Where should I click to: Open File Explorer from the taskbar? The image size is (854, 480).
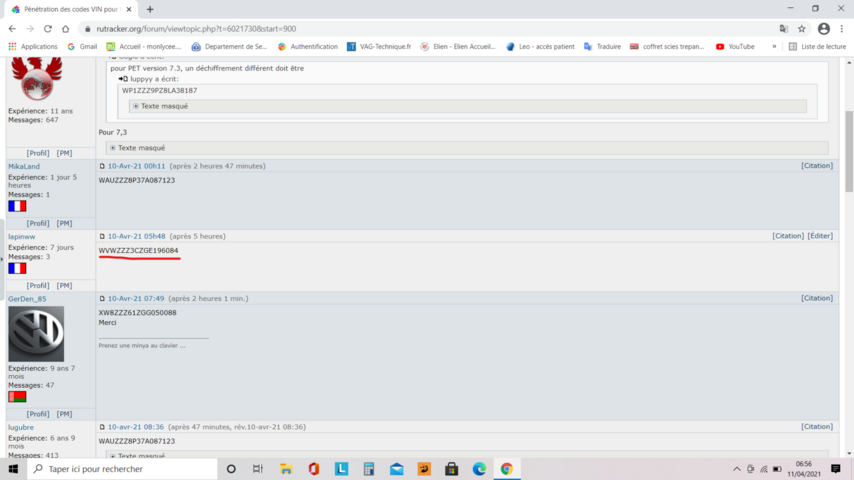pyautogui.click(x=286, y=469)
